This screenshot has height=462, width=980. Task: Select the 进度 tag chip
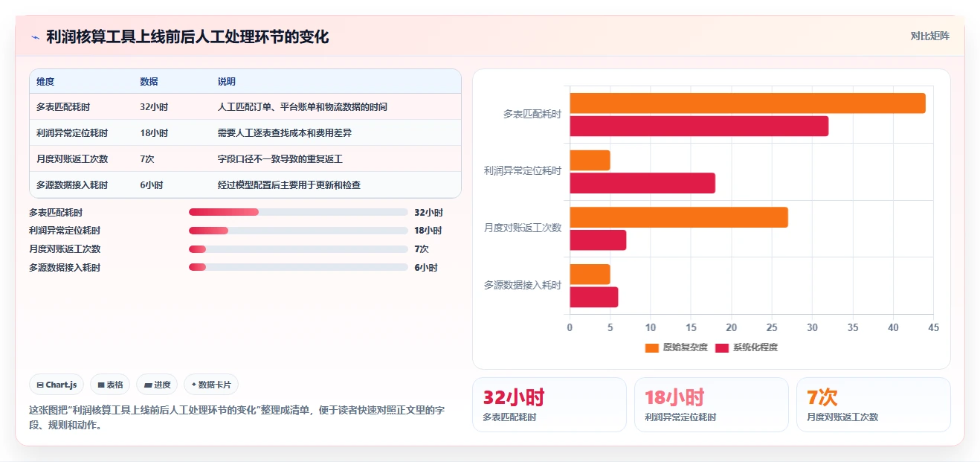[x=157, y=385]
